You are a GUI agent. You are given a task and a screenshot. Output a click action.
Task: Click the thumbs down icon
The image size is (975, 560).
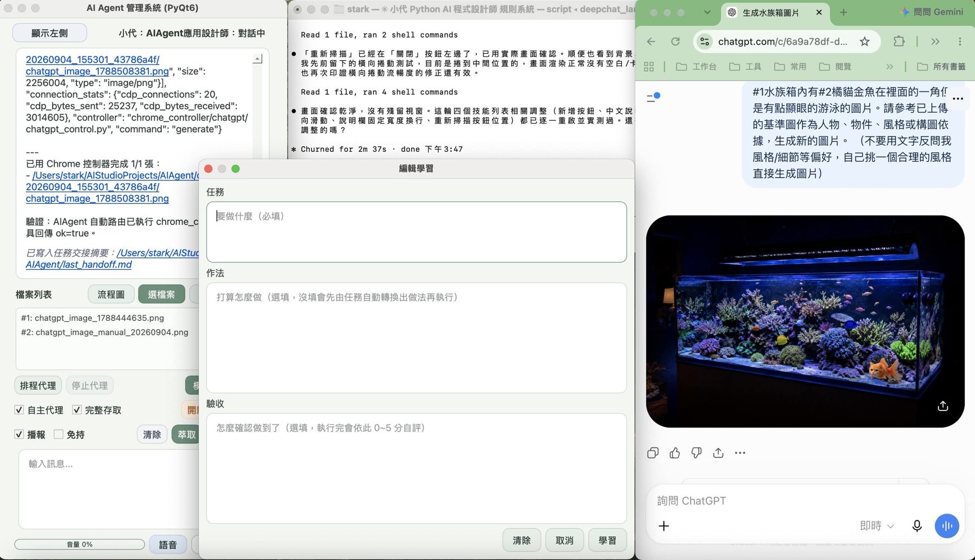697,453
